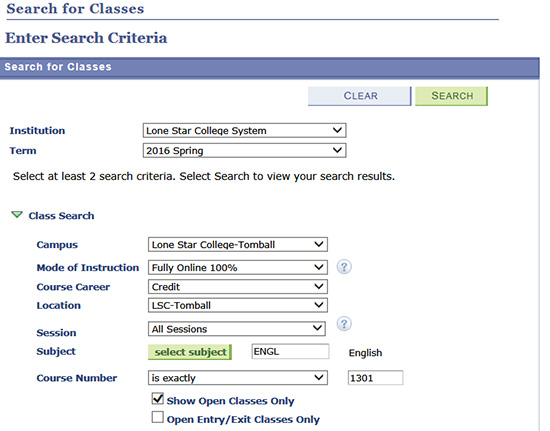Click the Class Search section label
Screen dimensions: 550x431
[61, 215]
